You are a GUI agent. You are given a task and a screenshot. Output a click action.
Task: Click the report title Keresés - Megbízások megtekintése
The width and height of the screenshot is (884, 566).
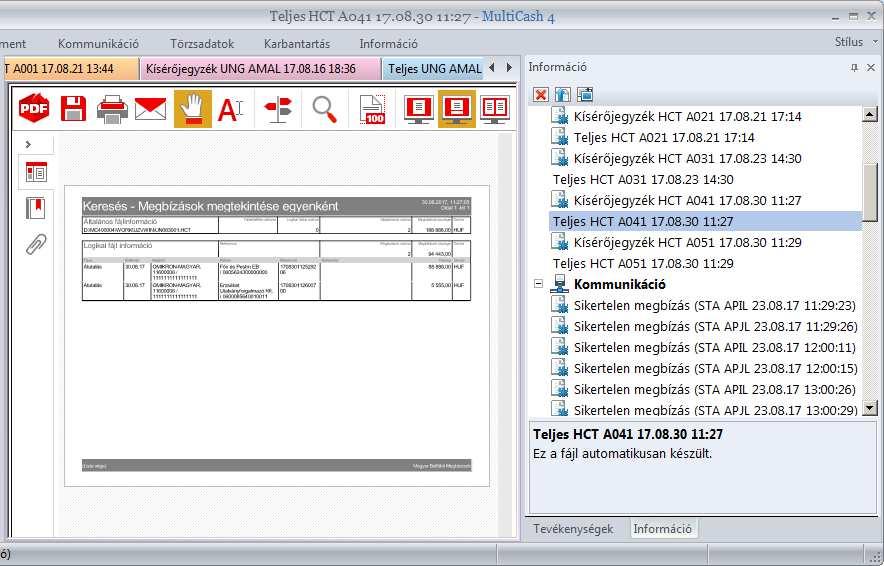211,206
